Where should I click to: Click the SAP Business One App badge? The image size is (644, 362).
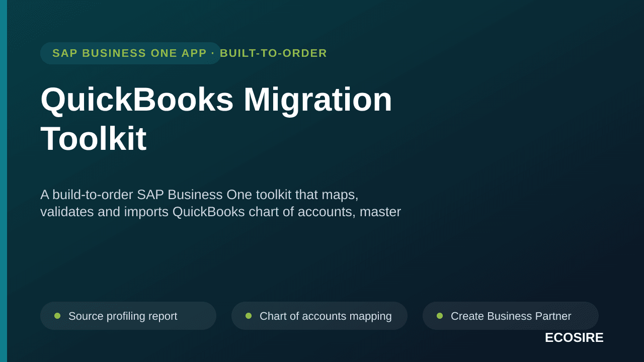click(x=131, y=53)
